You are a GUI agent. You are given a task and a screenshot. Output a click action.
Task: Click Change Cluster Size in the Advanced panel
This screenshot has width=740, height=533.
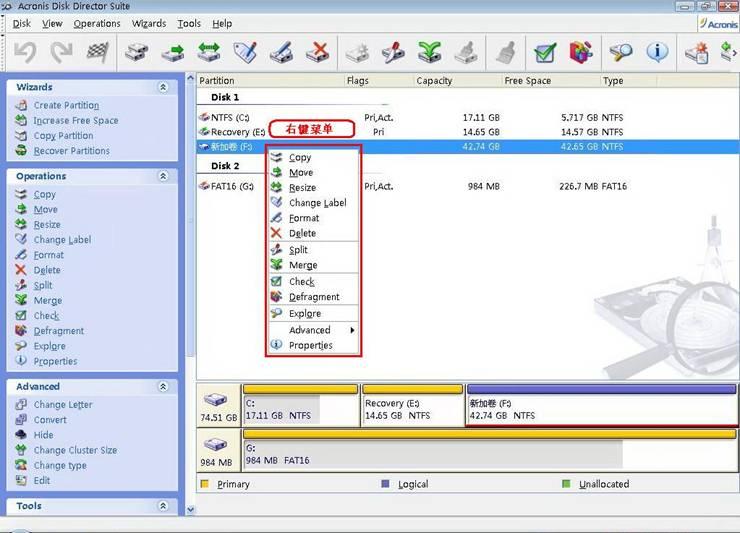pos(75,451)
